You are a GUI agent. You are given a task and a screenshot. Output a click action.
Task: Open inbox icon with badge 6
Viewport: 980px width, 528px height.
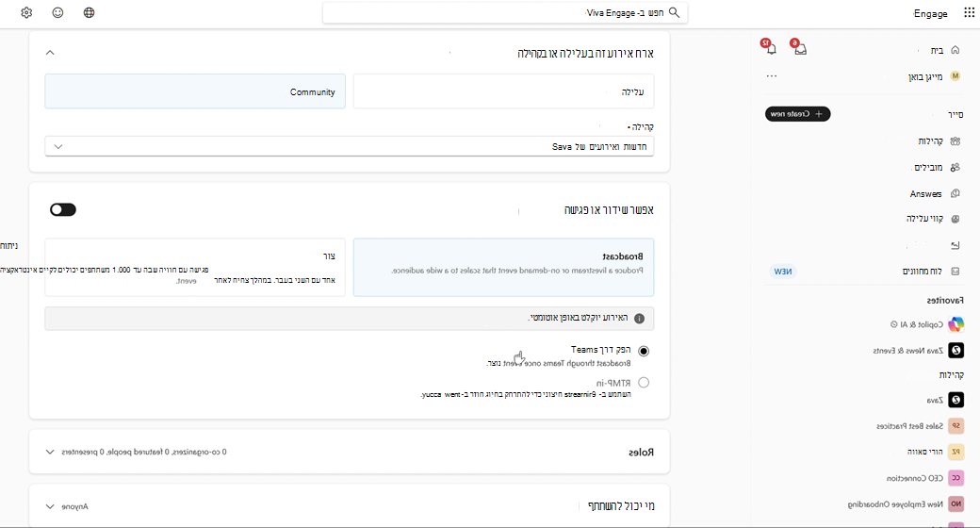pos(799,47)
